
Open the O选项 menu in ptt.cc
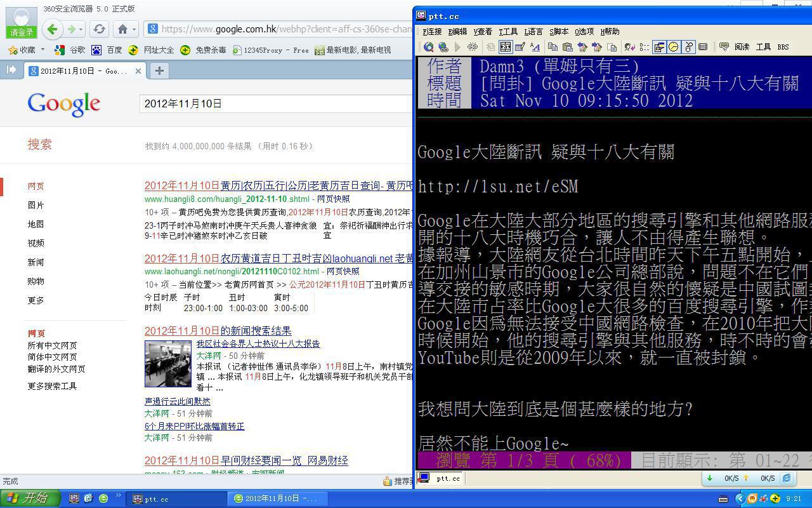coord(584,32)
